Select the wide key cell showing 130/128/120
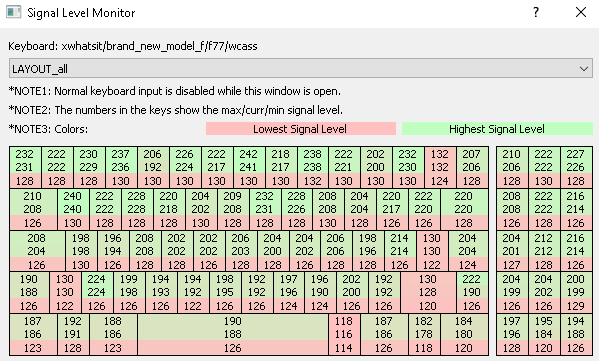599x361 pixels. 428,293
